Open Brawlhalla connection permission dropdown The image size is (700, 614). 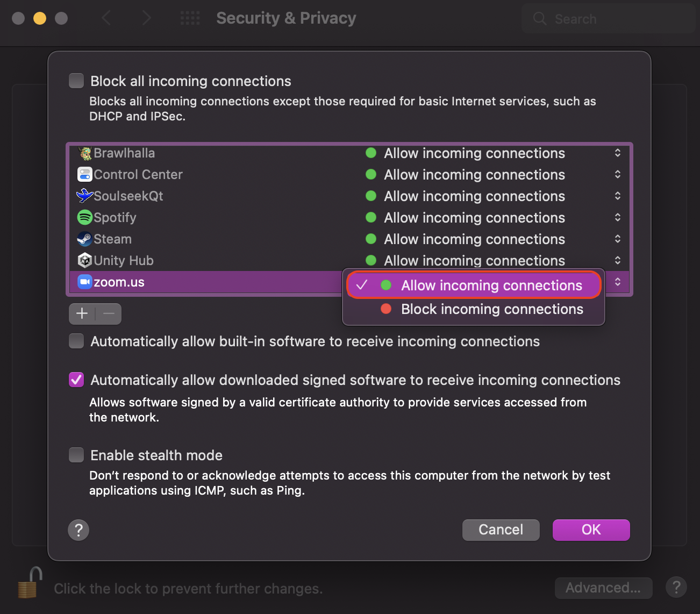tap(618, 153)
